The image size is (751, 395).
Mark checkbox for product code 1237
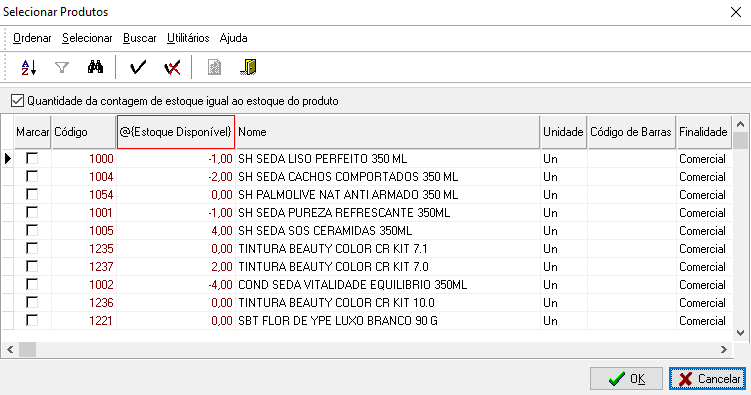tap(32, 267)
